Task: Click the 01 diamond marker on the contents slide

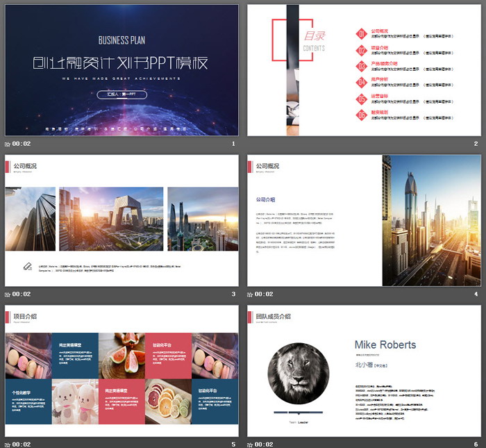Action: tap(362, 33)
